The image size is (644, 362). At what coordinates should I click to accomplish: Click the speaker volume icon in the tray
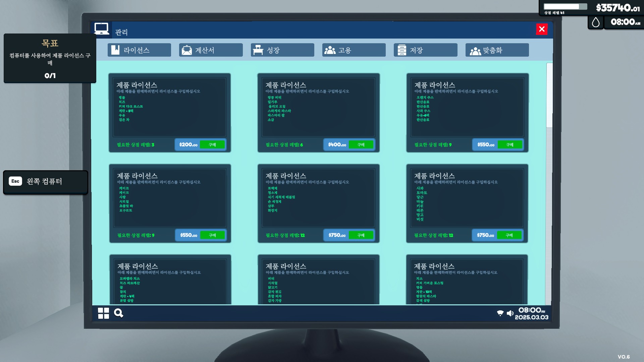(x=510, y=313)
